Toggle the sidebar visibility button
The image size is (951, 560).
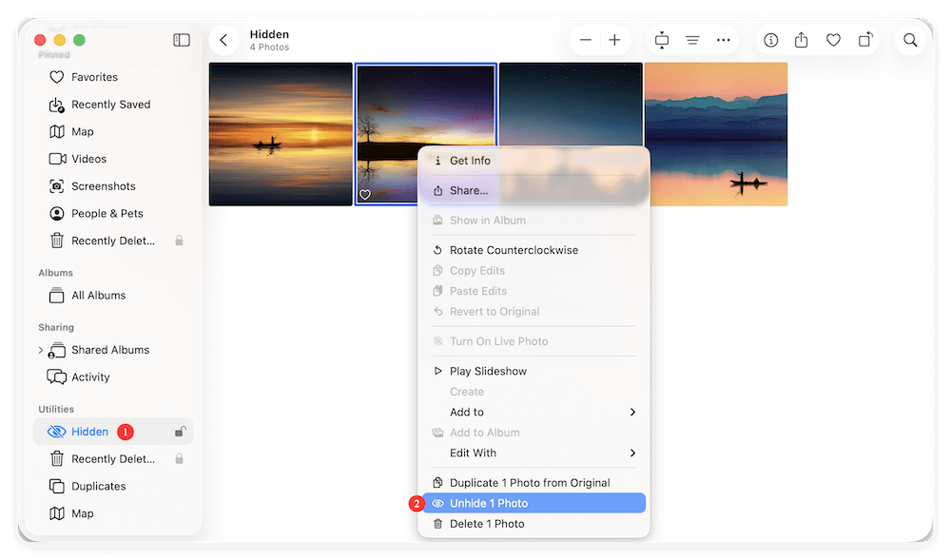click(181, 40)
